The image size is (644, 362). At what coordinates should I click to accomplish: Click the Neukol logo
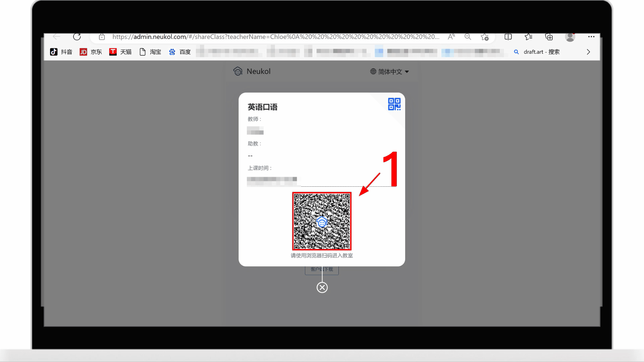tap(252, 71)
